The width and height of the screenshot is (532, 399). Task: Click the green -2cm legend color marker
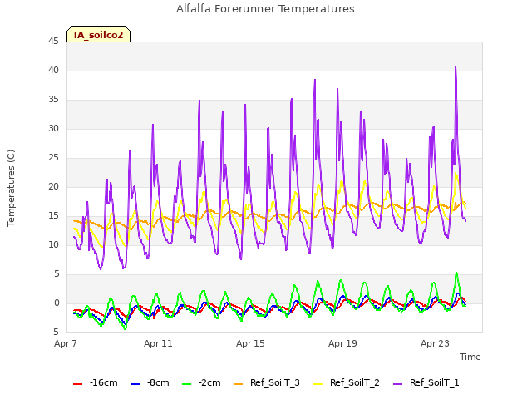coord(186,384)
